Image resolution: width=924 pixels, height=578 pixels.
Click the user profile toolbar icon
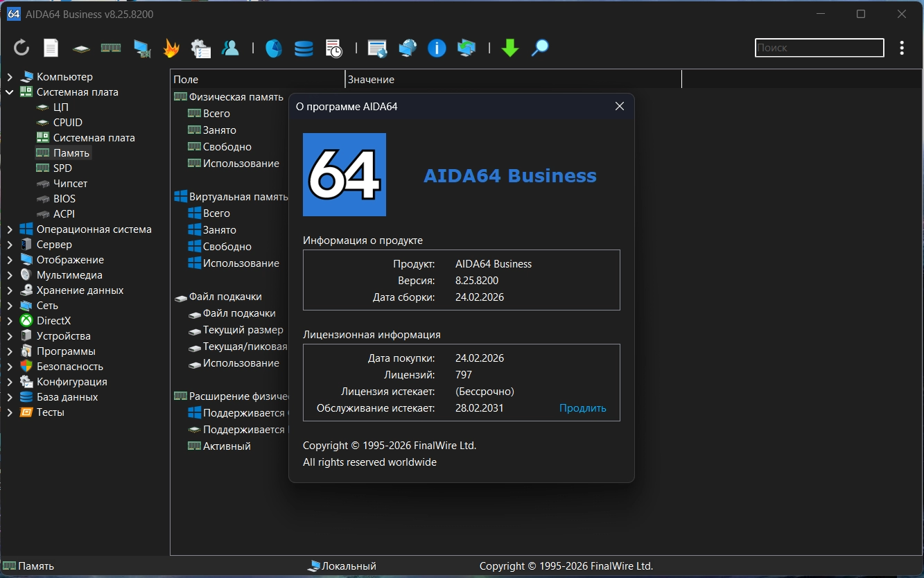[x=230, y=48]
